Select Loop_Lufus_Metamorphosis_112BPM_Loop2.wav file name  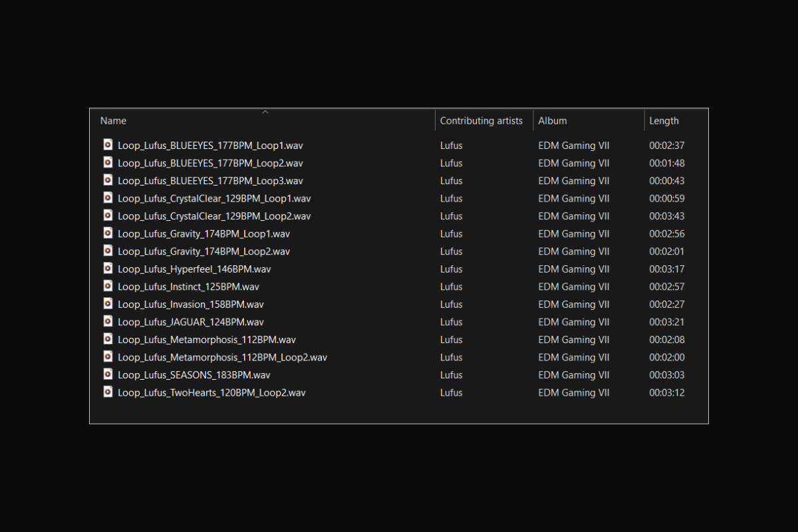tap(222, 357)
